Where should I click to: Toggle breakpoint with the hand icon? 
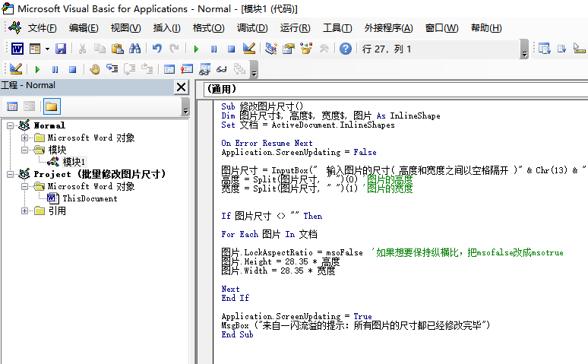click(94, 69)
